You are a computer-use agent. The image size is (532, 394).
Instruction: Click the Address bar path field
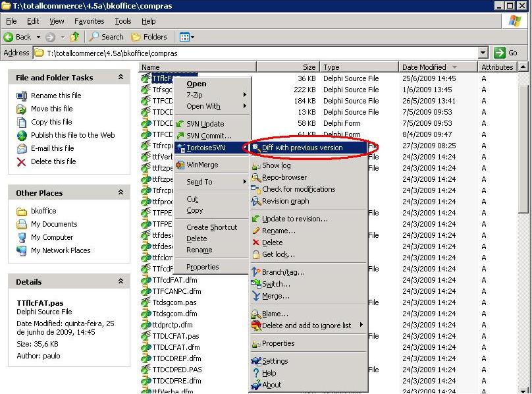[257, 53]
